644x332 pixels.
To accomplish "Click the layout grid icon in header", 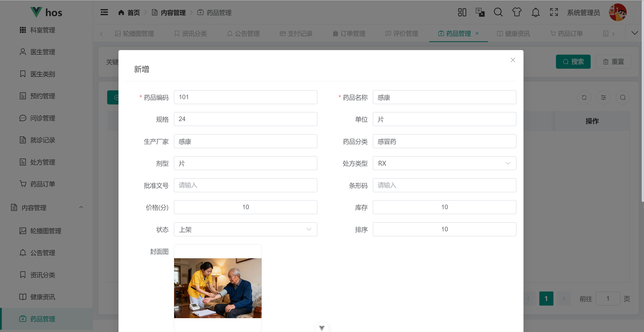I will (462, 12).
